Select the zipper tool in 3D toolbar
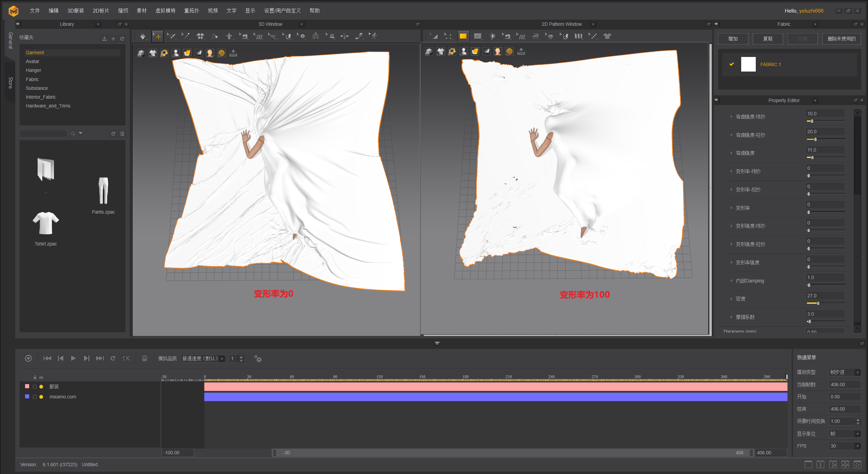The width and height of the screenshot is (868, 474). point(316,36)
